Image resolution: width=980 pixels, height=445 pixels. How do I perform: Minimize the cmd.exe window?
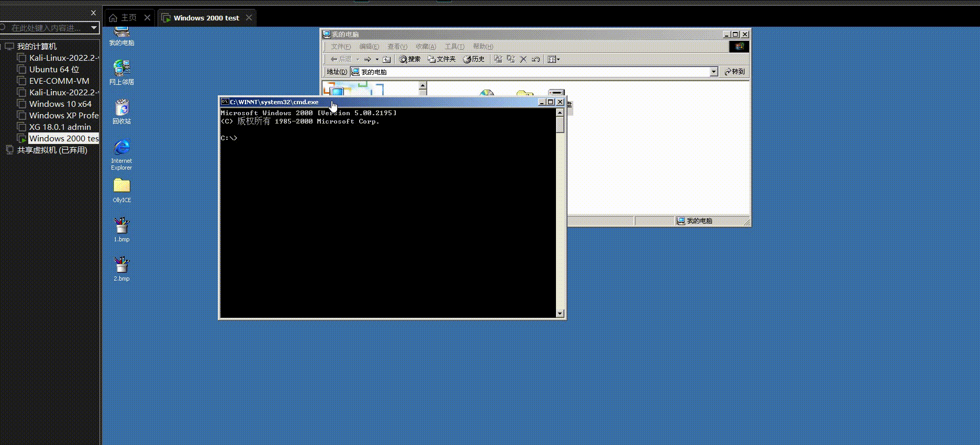pyautogui.click(x=542, y=102)
